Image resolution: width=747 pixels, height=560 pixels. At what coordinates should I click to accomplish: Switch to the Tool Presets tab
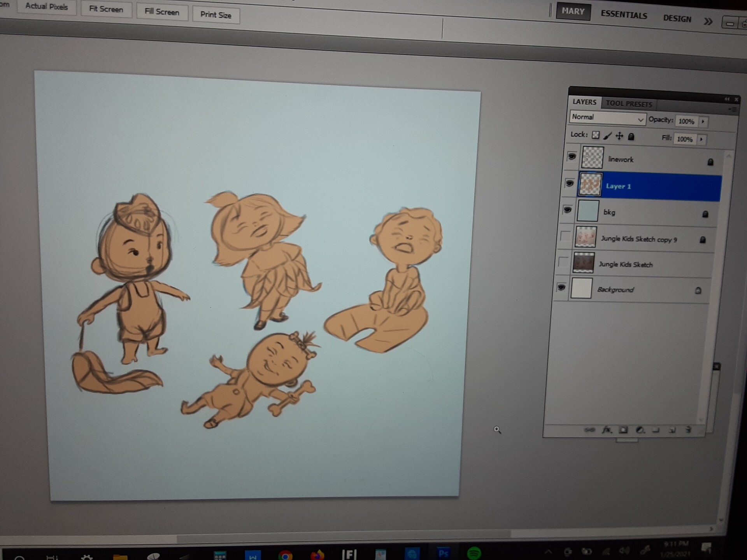(629, 103)
